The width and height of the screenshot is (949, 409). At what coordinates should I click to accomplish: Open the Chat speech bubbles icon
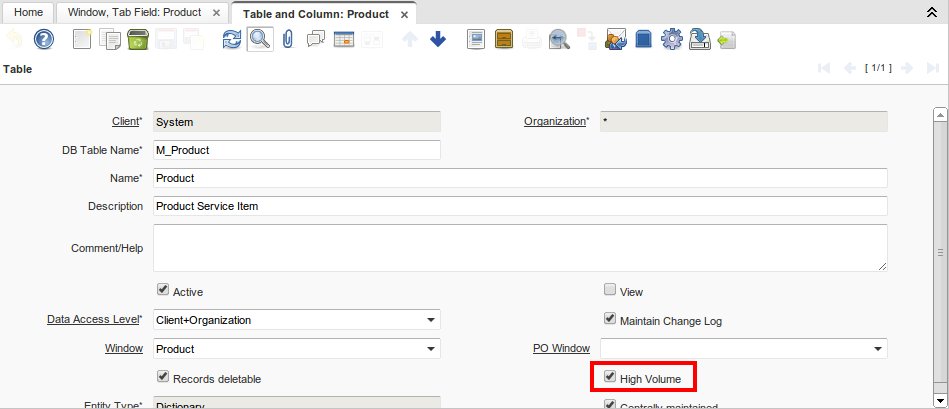[316, 39]
